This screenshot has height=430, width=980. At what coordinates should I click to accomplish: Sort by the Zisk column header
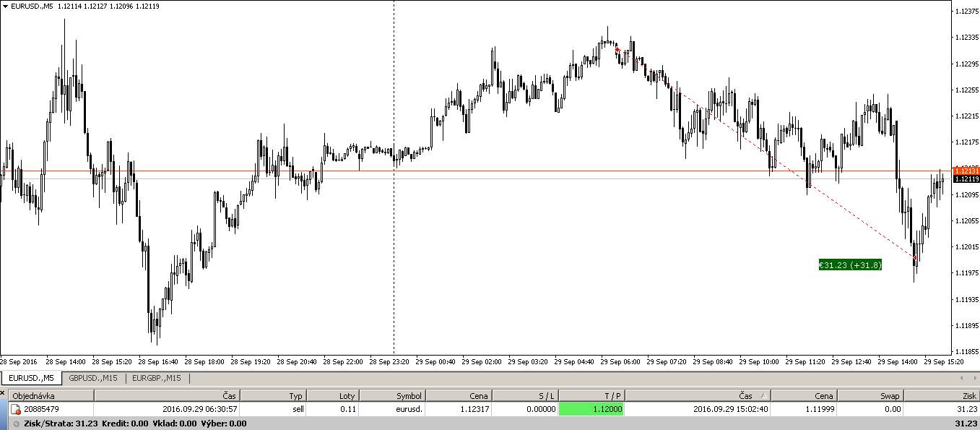[x=942, y=396]
